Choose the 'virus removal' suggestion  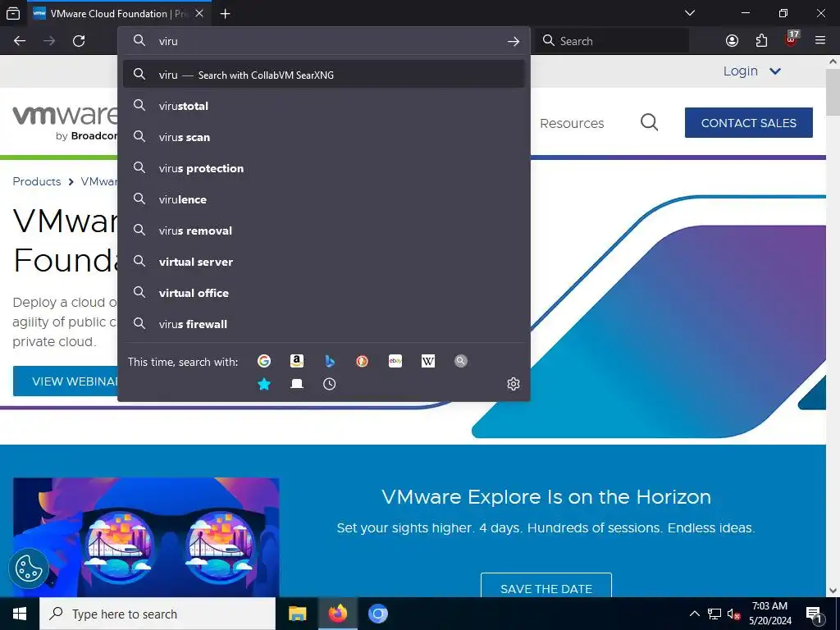pos(323,231)
